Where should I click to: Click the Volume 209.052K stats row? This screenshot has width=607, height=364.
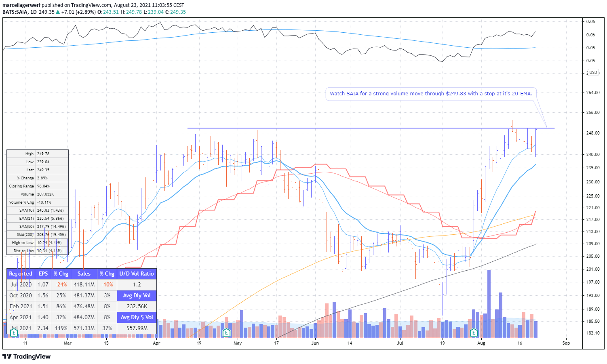pyautogui.click(x=38, y=194)
